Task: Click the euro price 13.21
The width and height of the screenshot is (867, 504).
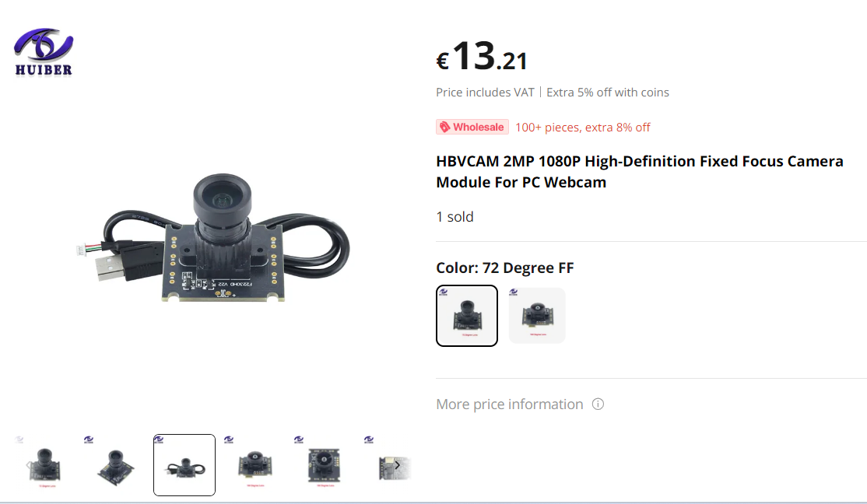Action: pyautogui.click(x=482, y=56)
